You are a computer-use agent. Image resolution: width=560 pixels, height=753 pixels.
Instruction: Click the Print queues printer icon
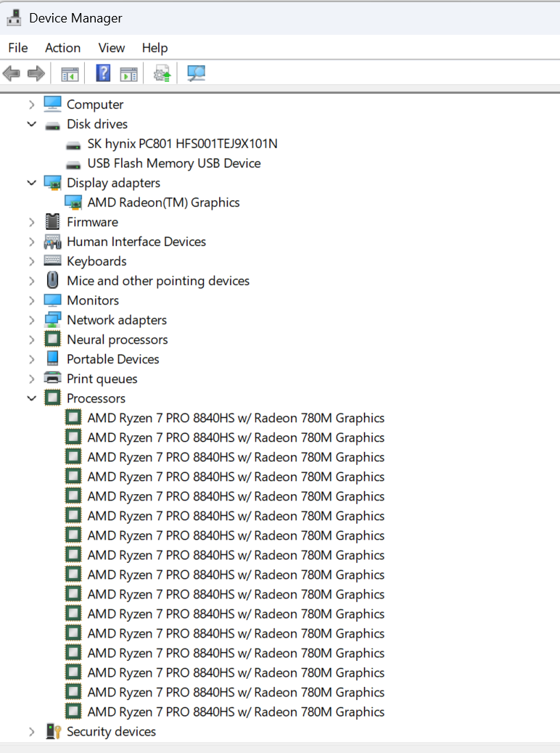pyautogui.click(x=52, y=378)
